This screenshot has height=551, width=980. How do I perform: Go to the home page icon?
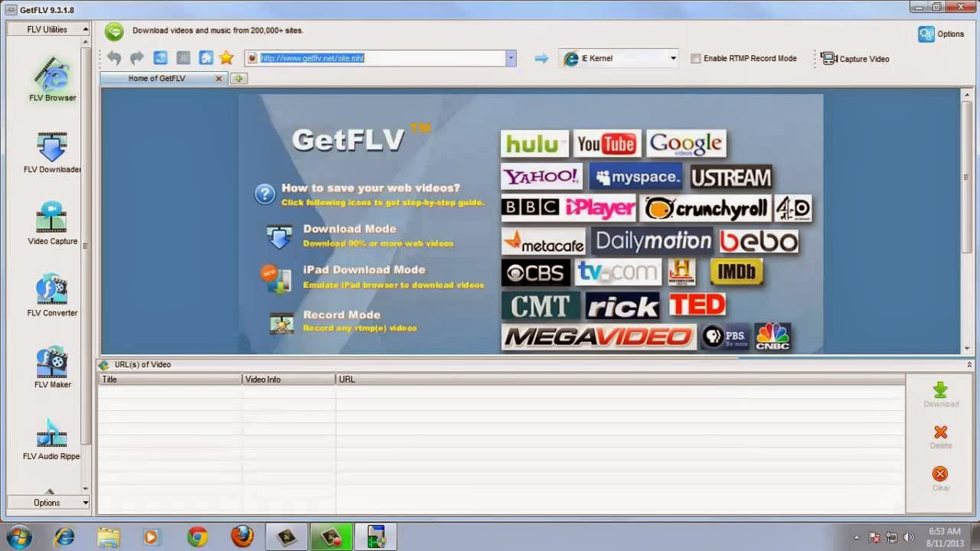206,58
